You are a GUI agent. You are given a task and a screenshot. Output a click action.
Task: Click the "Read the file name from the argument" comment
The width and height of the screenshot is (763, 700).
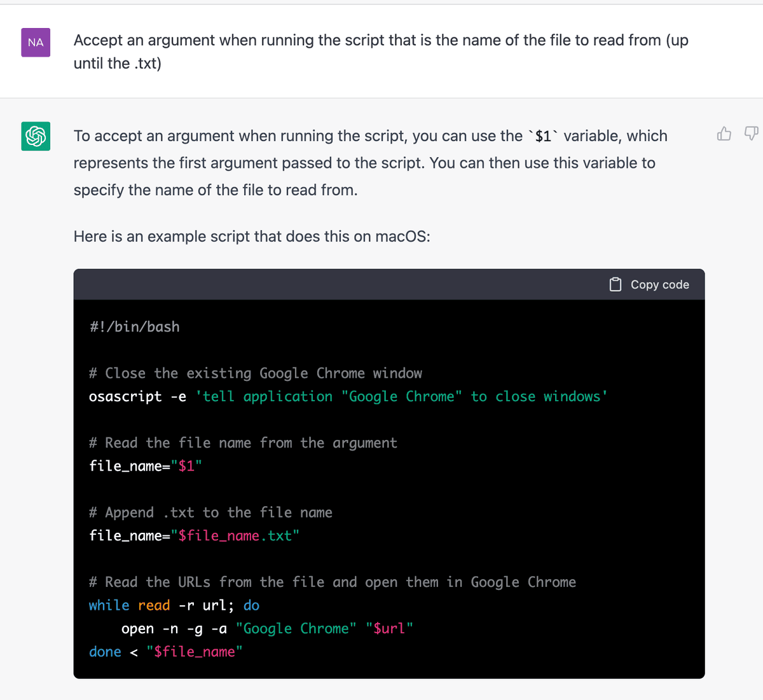pyautogui.click(x=243, y=443)
